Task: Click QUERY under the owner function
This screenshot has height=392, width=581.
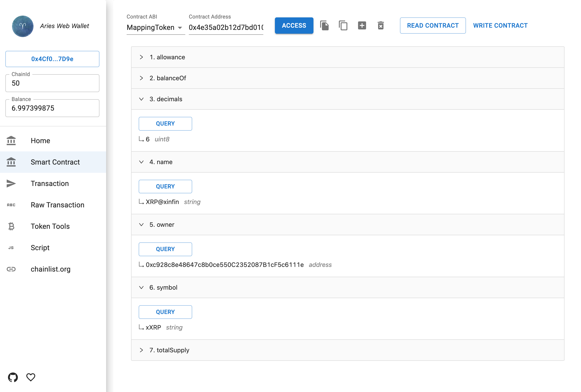Action: pyautogui.click(x=165, y=249)
